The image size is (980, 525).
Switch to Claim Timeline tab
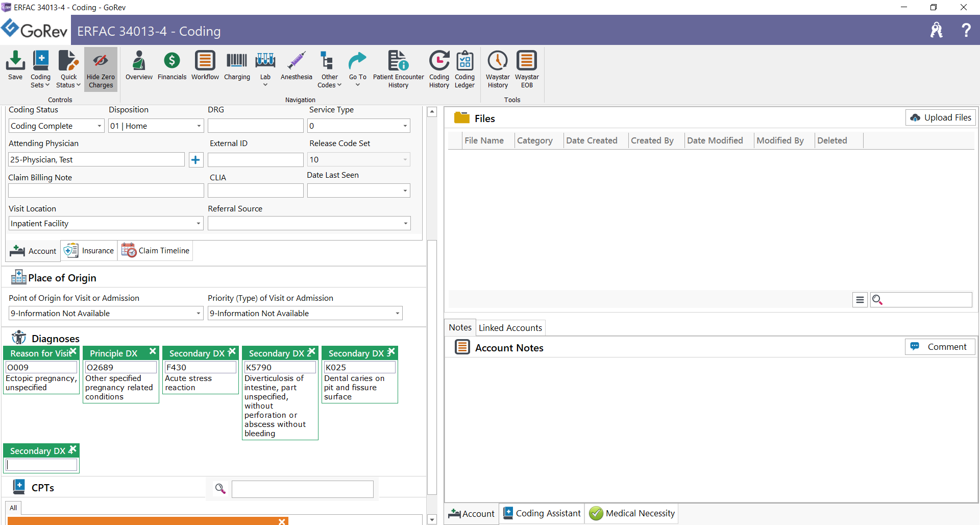tap(155, 251)
